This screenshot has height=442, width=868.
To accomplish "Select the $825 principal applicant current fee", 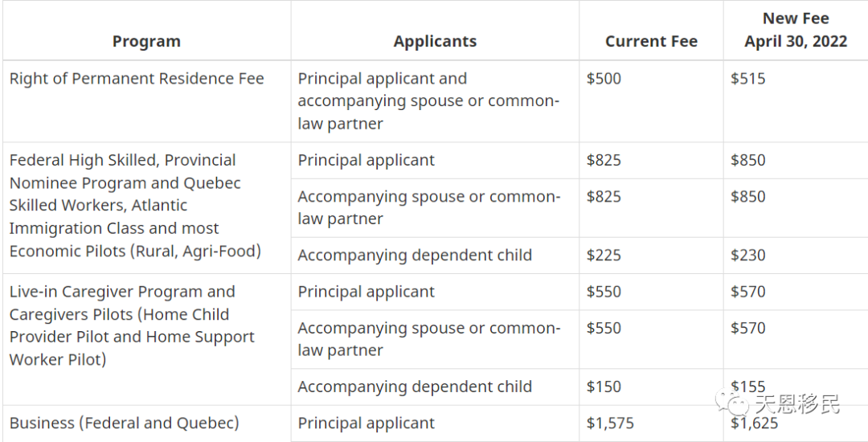I will [604, 161].
